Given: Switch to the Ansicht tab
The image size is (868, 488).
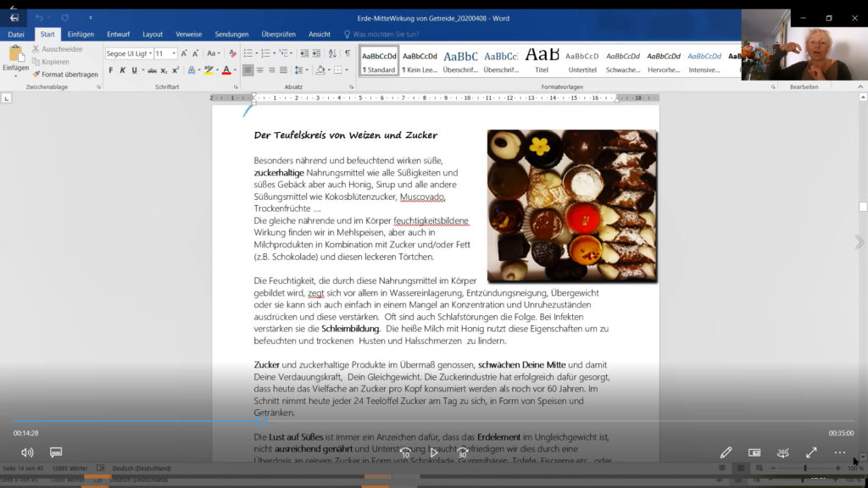Looking at the screenshot, I should 320,34.
